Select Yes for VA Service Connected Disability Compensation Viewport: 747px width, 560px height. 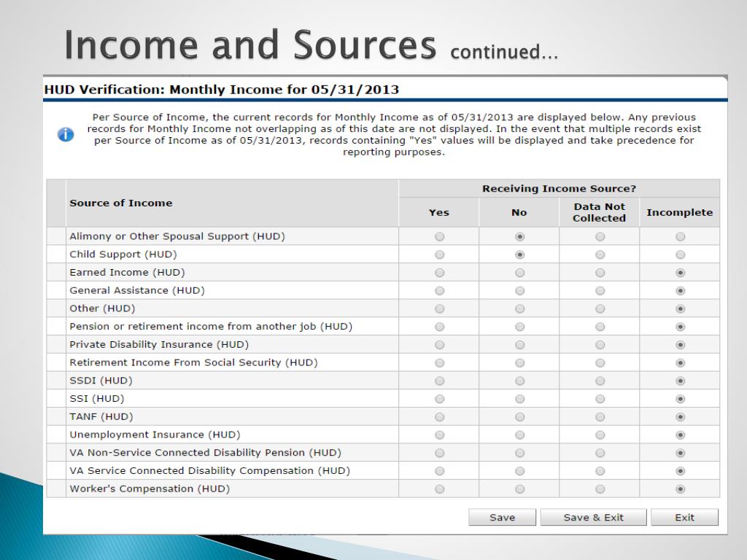click(x=439, y=471)
